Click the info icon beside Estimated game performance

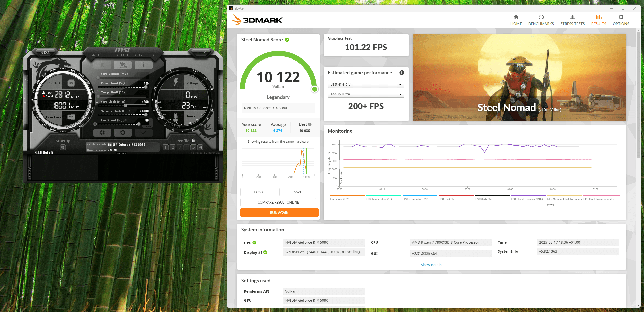tap(402, 73)
